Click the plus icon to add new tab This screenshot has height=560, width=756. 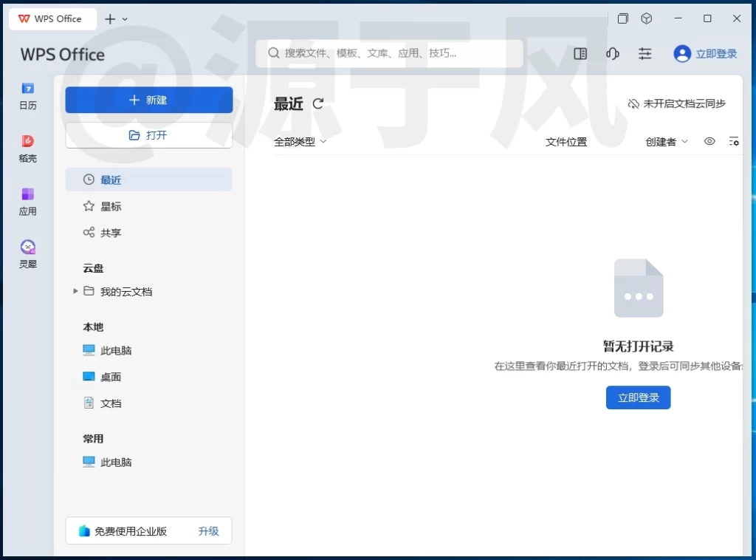click(110, 18)
